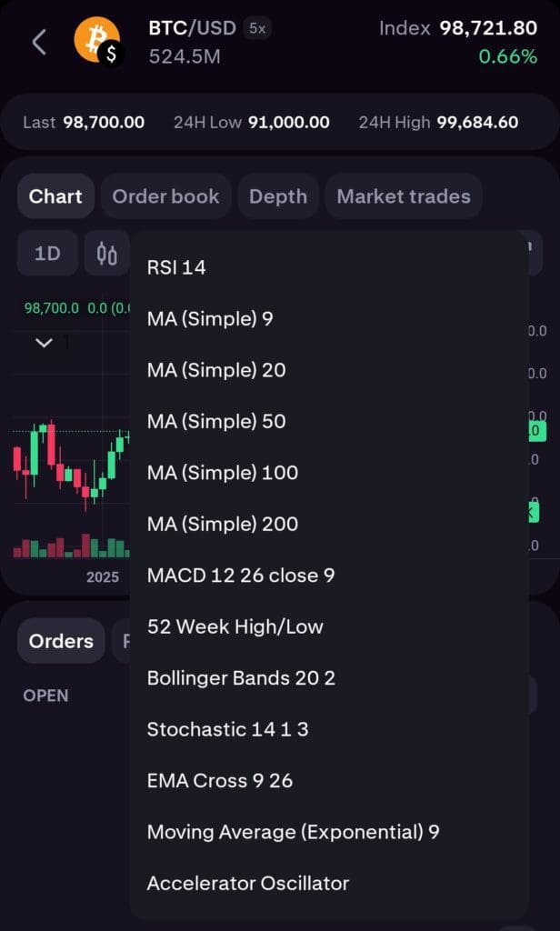Open the candlestick chart style icon

(x=106, y=253)
